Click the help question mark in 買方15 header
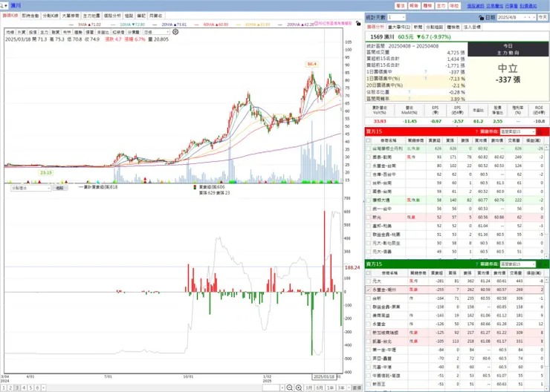 click(476, 131)
